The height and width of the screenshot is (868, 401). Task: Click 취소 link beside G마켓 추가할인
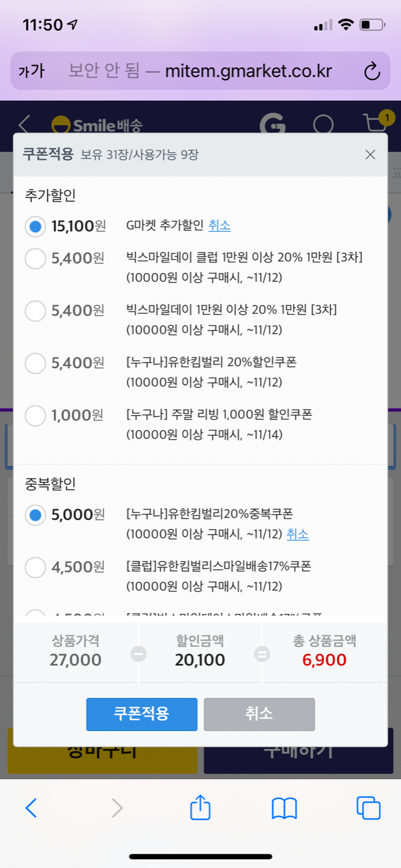point(219,226)
